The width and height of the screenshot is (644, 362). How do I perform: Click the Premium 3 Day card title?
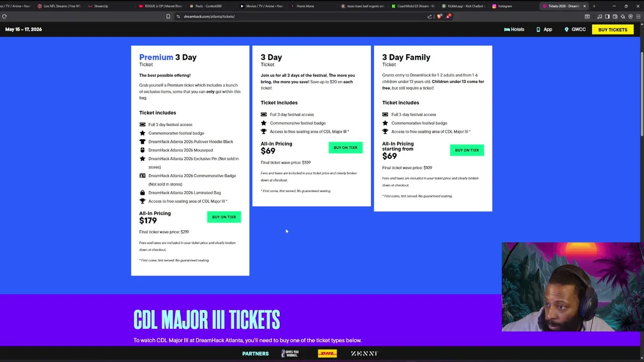click(x=168, y=57)
